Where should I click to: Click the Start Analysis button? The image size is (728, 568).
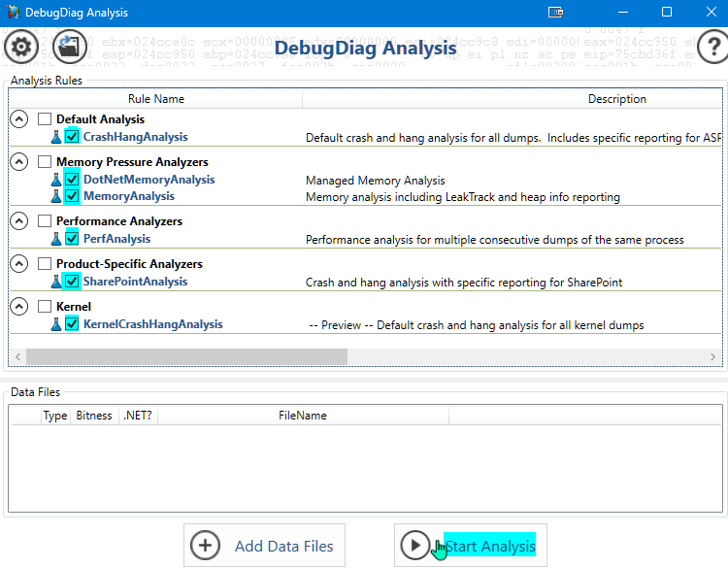click(471, 546)
